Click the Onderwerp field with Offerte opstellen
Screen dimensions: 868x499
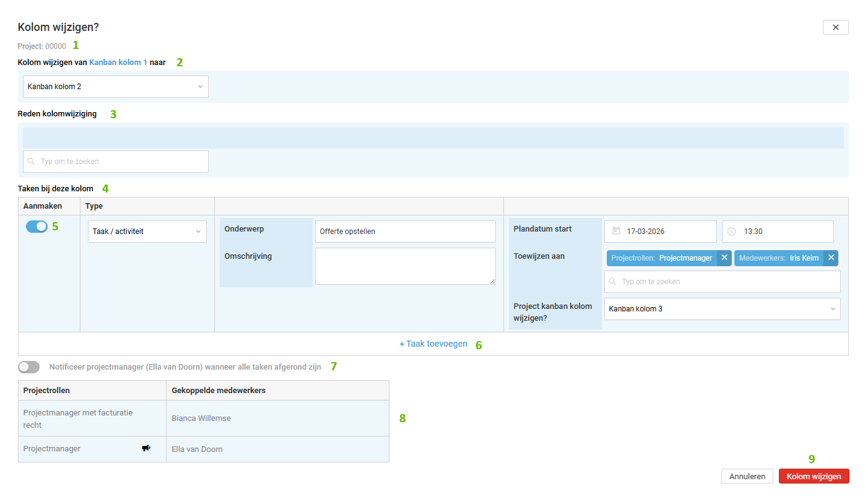coord(405,232)
